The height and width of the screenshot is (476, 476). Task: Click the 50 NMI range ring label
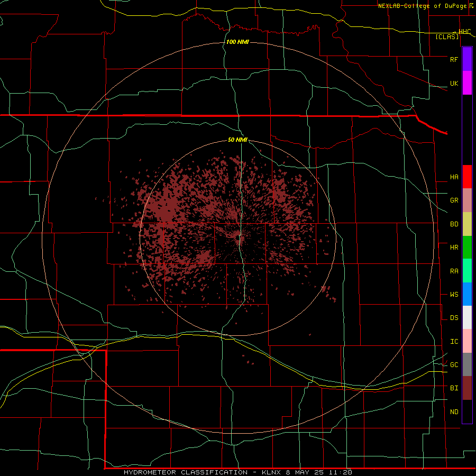[x=237, y=140]
